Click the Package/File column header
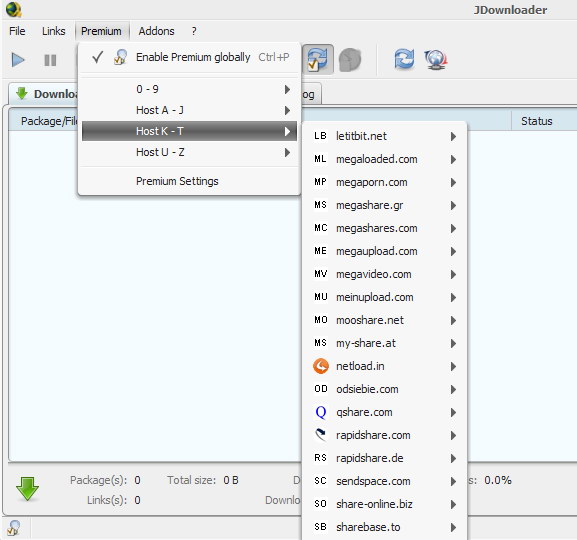 click(44, 121)
